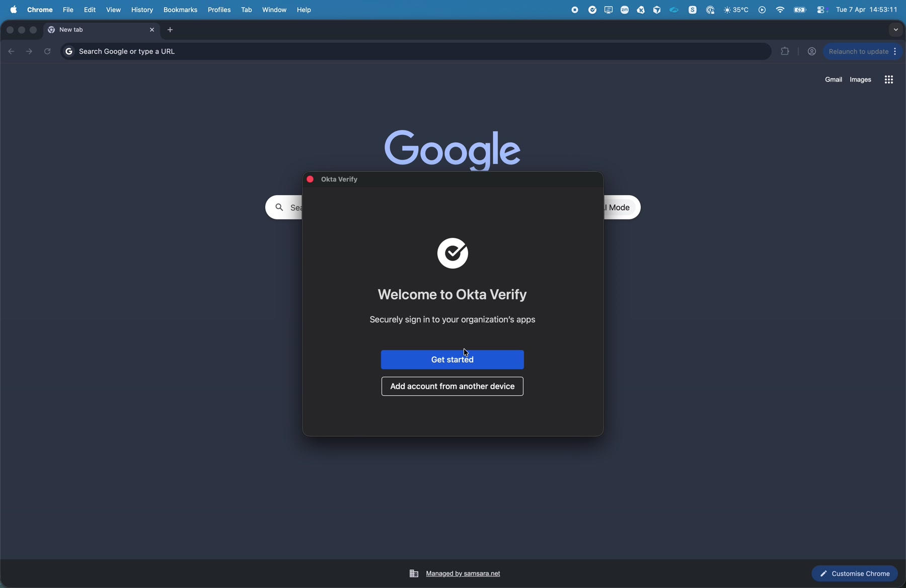Expand the tab search dropdown

tap(895, 30)
